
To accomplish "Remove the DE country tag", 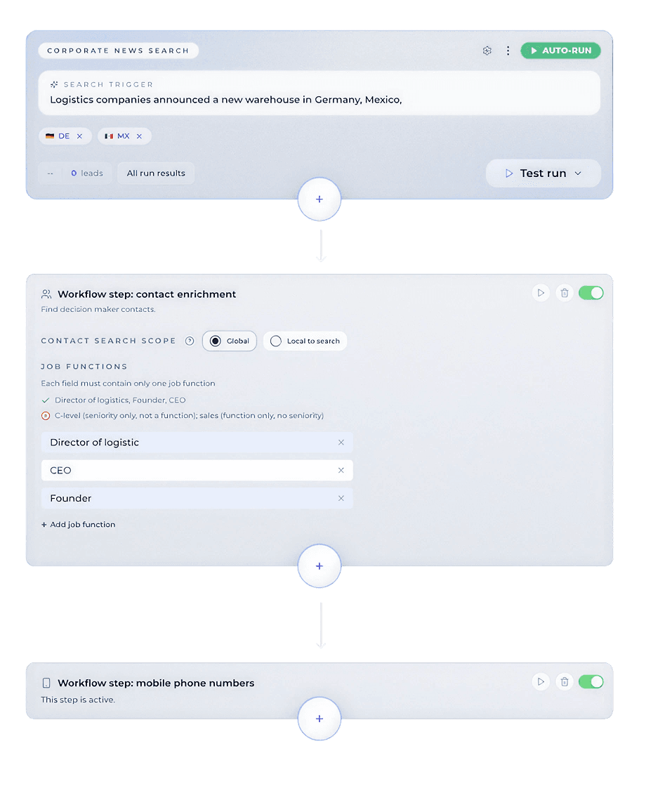I will [79, 136].
